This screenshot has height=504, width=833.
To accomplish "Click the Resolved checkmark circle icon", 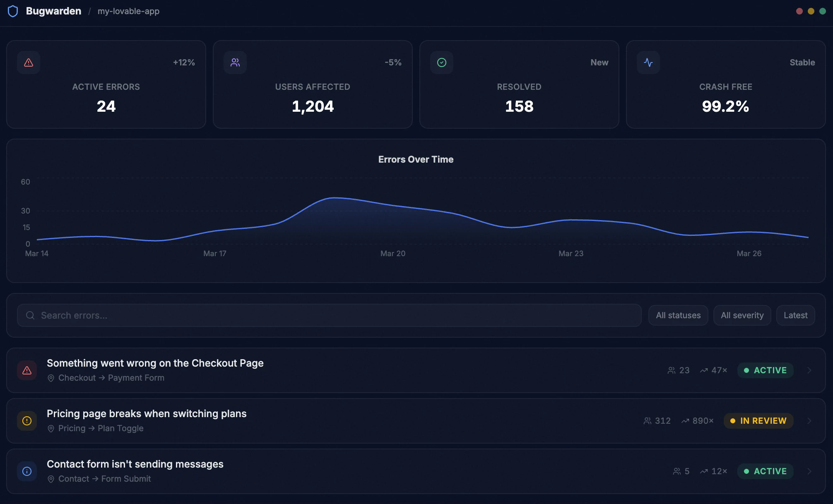I will pos(442,62).
